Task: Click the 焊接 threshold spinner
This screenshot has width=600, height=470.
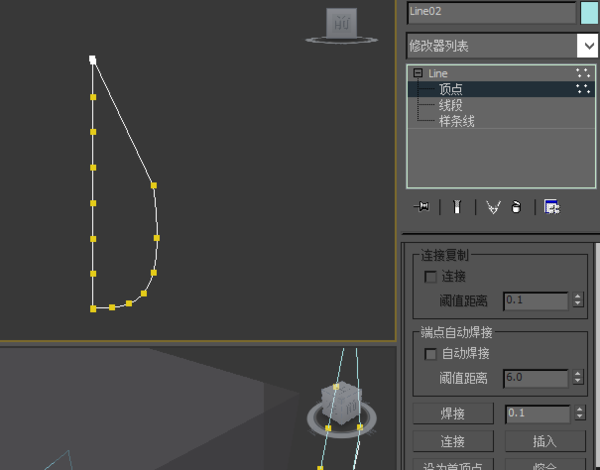Action: [x=580, y=413]
